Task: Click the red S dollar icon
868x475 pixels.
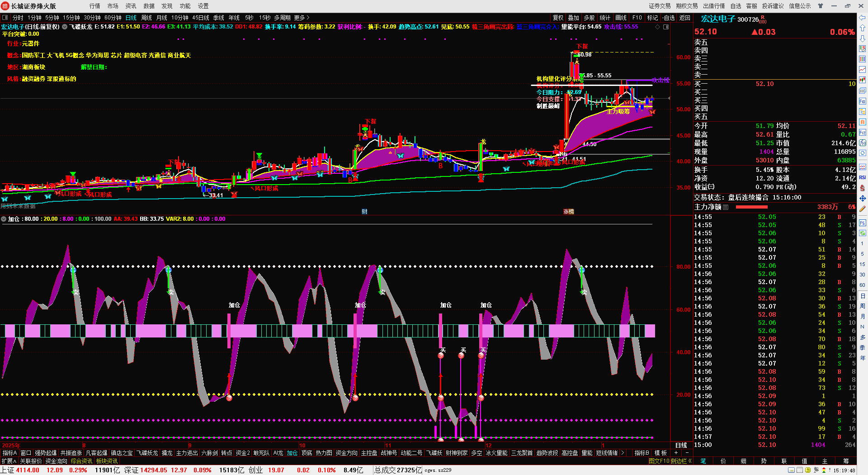Action: [x=863, y=188]
